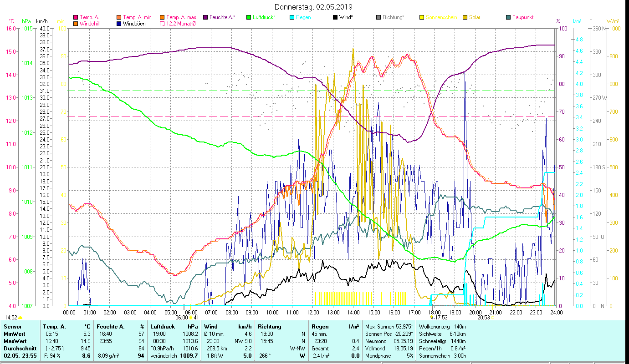
Task: Select the Taupunkt legend swatch
Action: pos(508,17)
